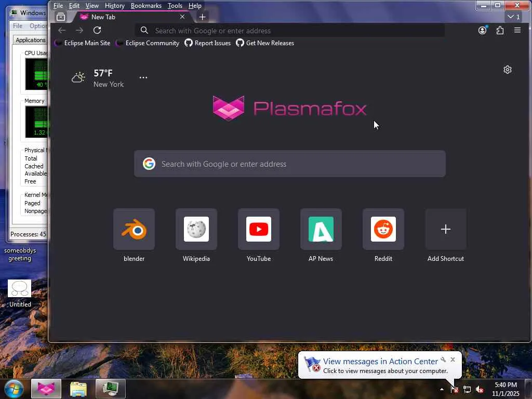
Task: Switch to Task Manager Applications tab
Action: (31, 40)
